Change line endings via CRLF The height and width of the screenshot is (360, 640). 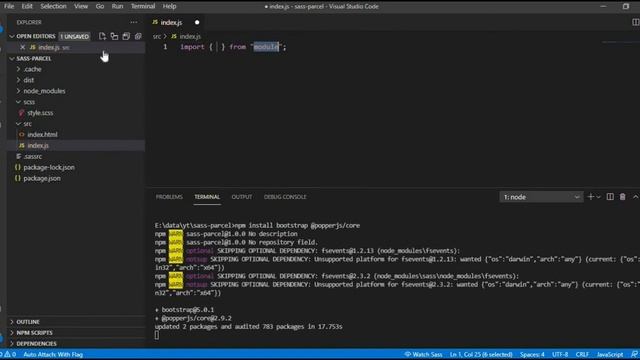point(582,354)
